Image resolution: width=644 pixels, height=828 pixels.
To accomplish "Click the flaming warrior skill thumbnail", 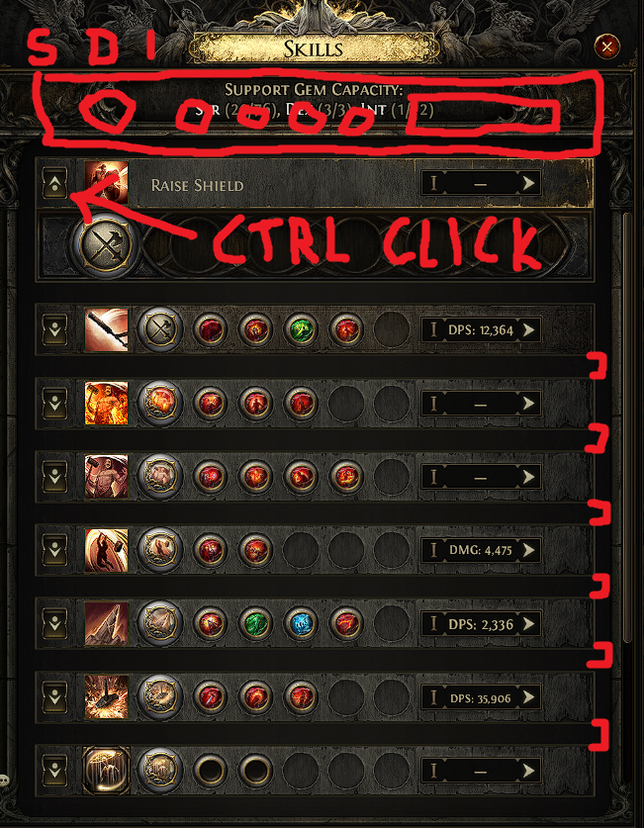I will pos(106,403).
